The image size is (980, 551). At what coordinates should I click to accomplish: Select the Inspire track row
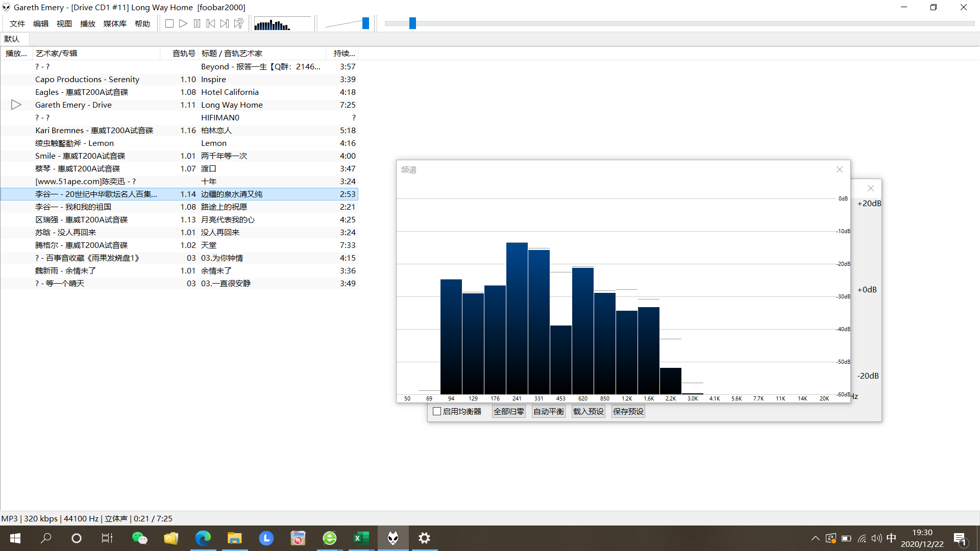coord(179,79)
